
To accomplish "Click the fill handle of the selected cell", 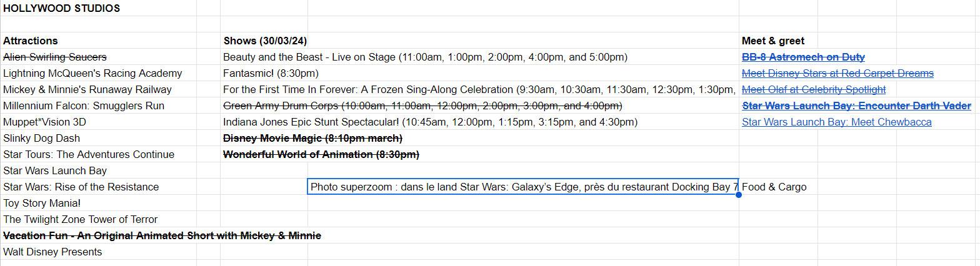I will pos(739,195).
